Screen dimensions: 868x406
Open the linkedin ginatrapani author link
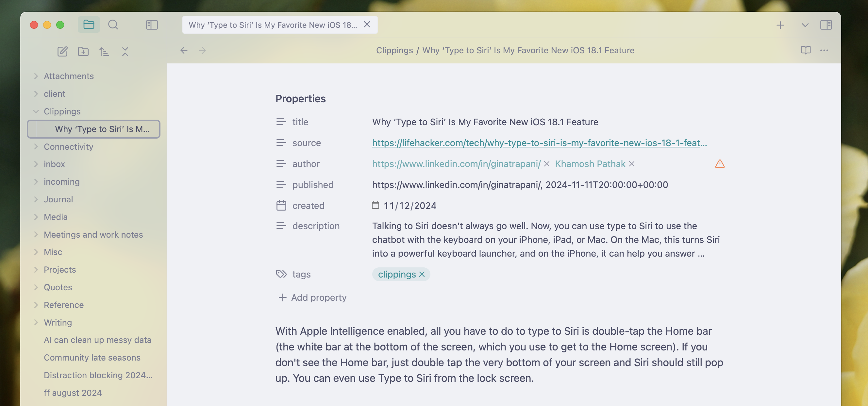(x=456, y=164)
